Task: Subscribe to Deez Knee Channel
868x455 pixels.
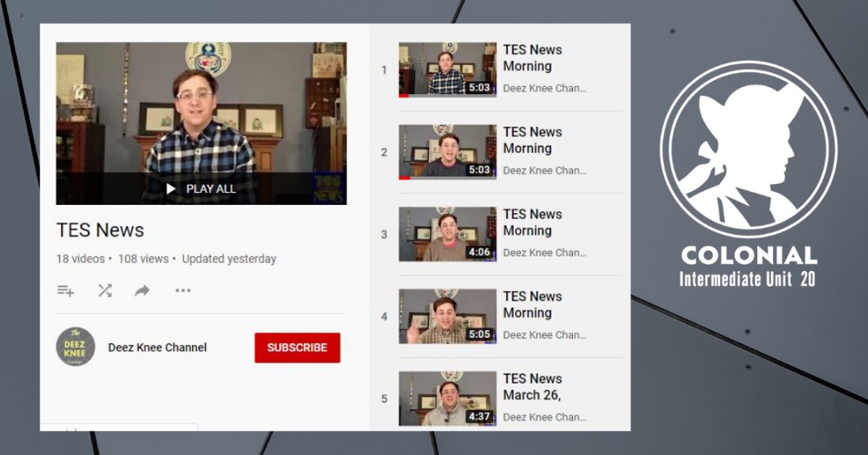Action: [297, 347]
